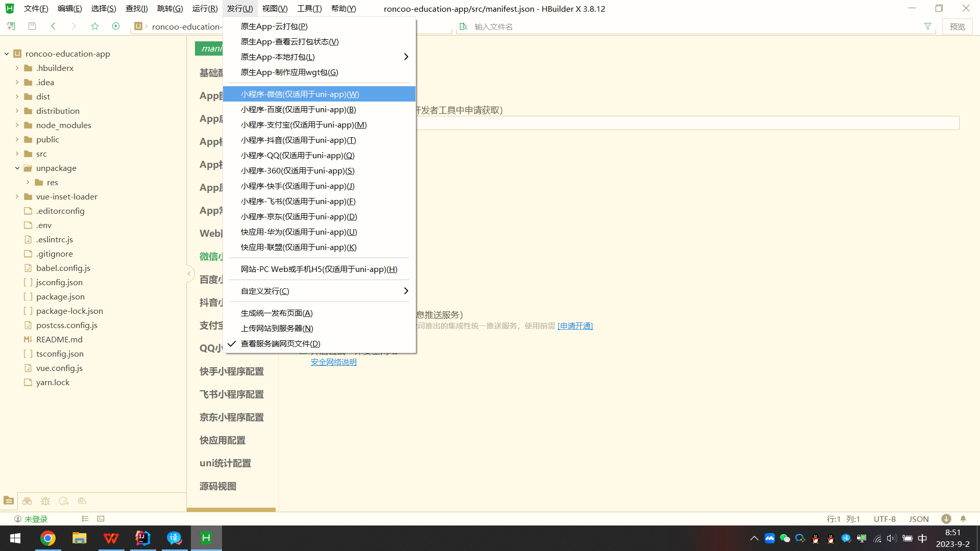
Task: Click the bookmark/favorite star icon
Action: tap(94, 26)
